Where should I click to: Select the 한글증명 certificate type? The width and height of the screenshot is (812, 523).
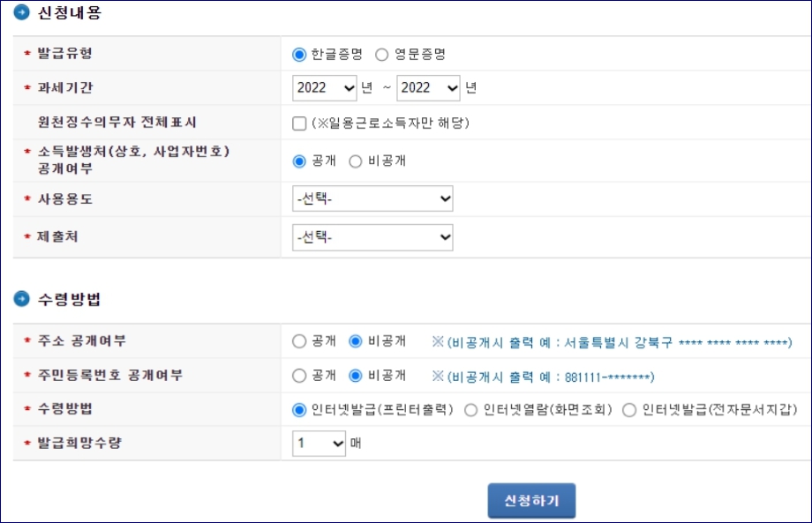[x=298, y=53]
